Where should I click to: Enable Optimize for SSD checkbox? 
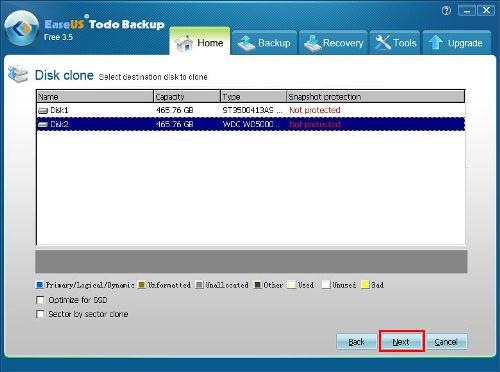(x=40, y=300)
